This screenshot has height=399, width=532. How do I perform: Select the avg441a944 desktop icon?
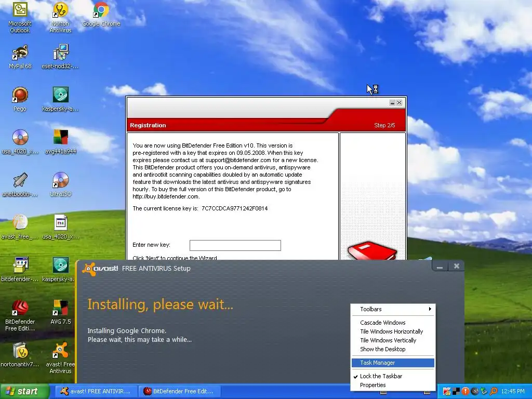60,142
